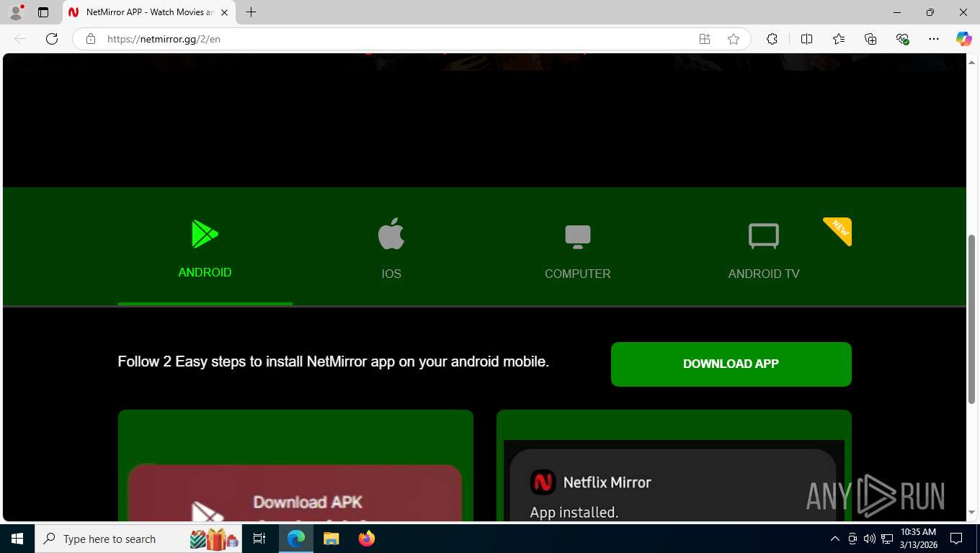Open Copilot sidebar icon
The height and width of the screenshot is (553, 980).
click(x=964, y=39)
